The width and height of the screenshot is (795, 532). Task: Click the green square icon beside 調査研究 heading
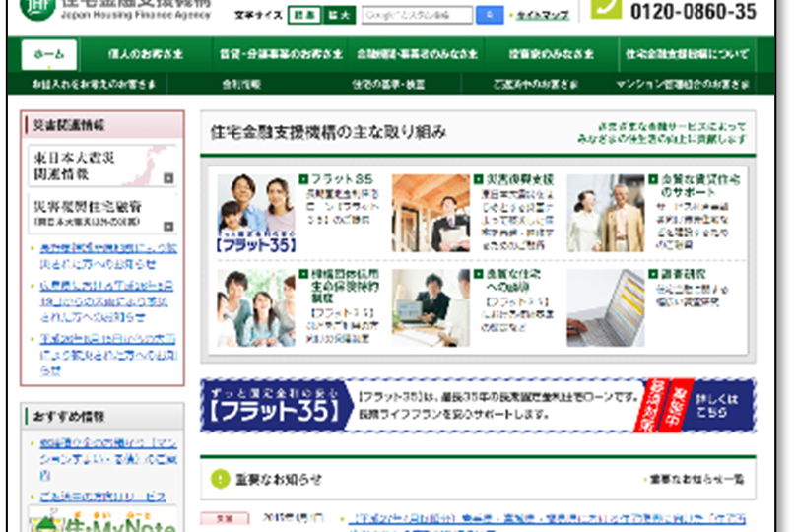click(653, 274)
